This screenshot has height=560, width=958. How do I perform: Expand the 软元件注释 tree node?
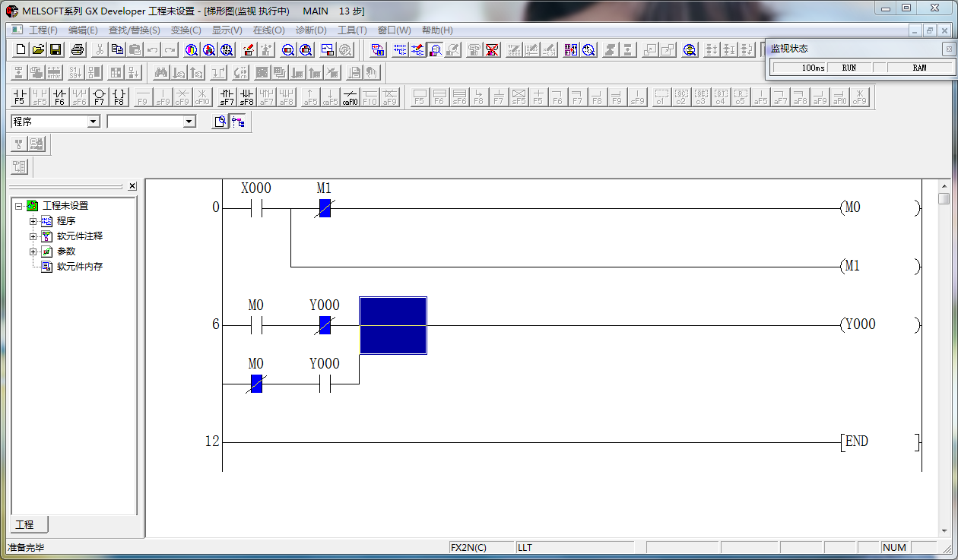[33, 236]
